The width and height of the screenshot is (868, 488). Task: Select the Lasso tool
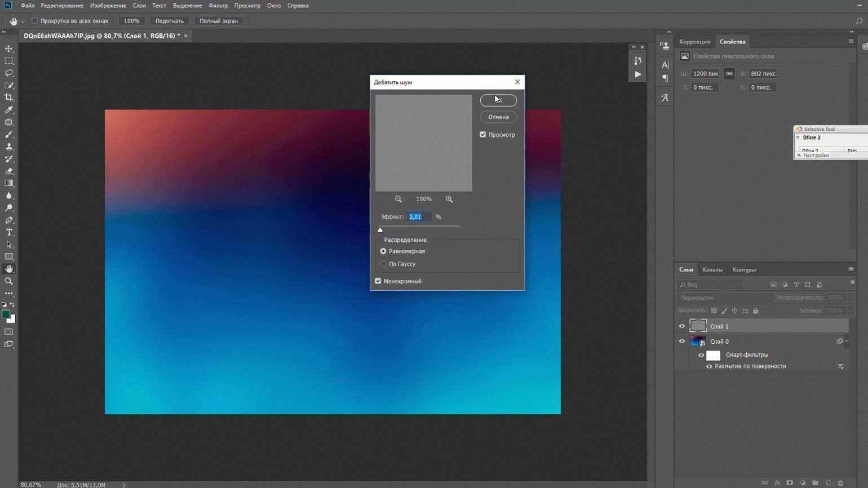coord(9,73)
